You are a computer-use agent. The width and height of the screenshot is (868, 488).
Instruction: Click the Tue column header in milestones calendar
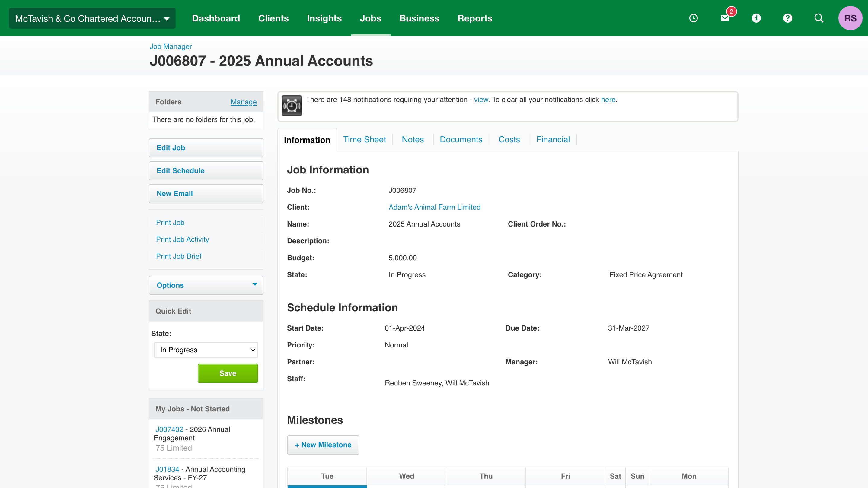[327, 476]
